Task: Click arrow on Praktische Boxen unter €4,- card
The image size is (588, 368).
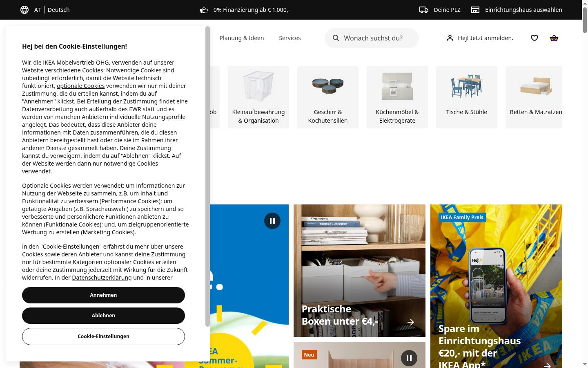Action: coord(411,322)
